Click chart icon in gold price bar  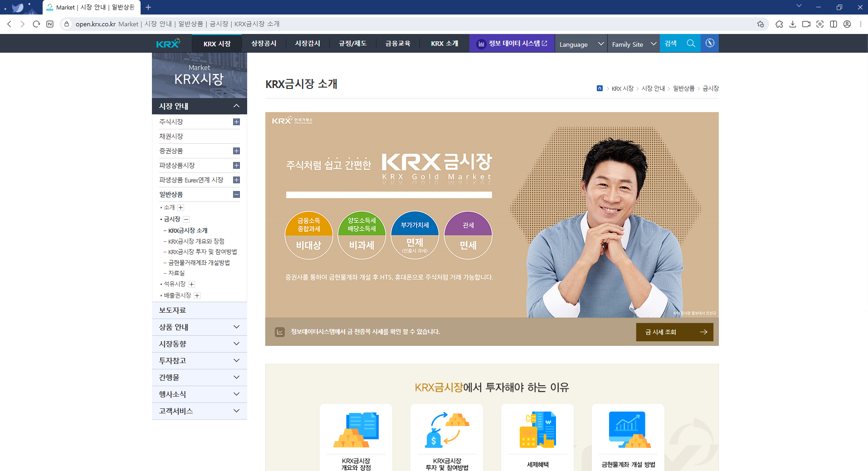coord(280,332)
